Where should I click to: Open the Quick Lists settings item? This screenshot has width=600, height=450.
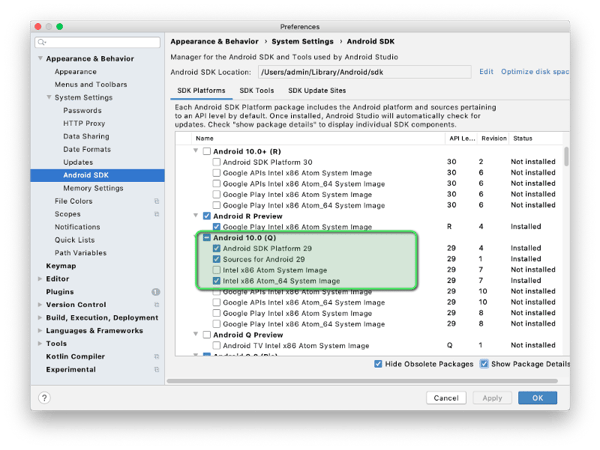(x=75, y=240)
